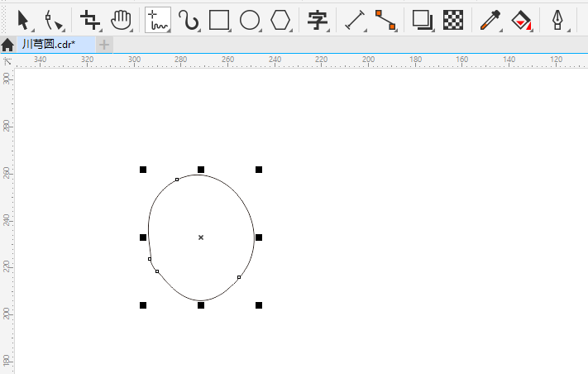Click the top-left selection handle
588x374 pixels.
coord(143,170)
